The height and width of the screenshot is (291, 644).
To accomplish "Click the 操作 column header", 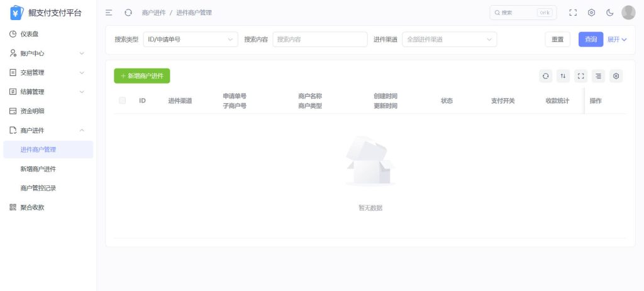I will point(596,101).
